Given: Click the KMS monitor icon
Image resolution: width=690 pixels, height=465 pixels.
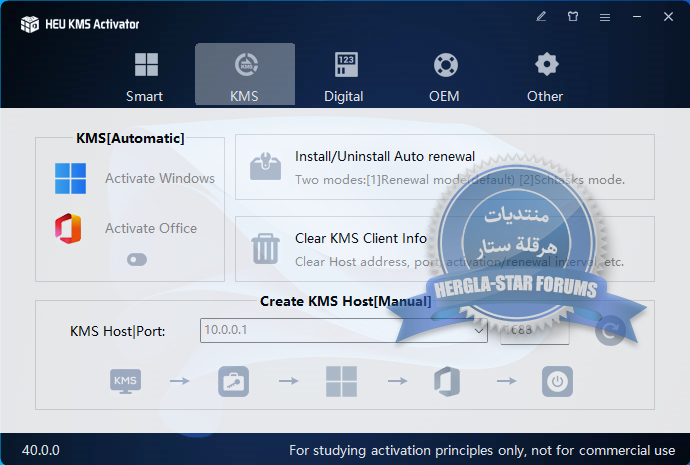Looking at the screenshot, I should pos(125,381).
